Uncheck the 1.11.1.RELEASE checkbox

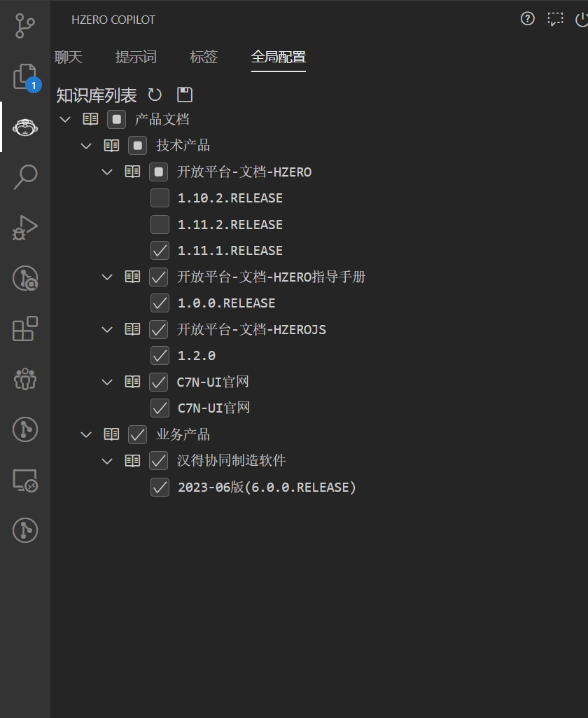pyautogui.click(x=160, y=251)
